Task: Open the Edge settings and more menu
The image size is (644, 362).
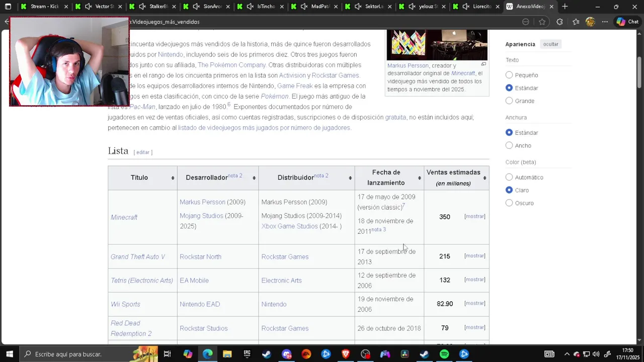Action: click(x=605, y=22)
